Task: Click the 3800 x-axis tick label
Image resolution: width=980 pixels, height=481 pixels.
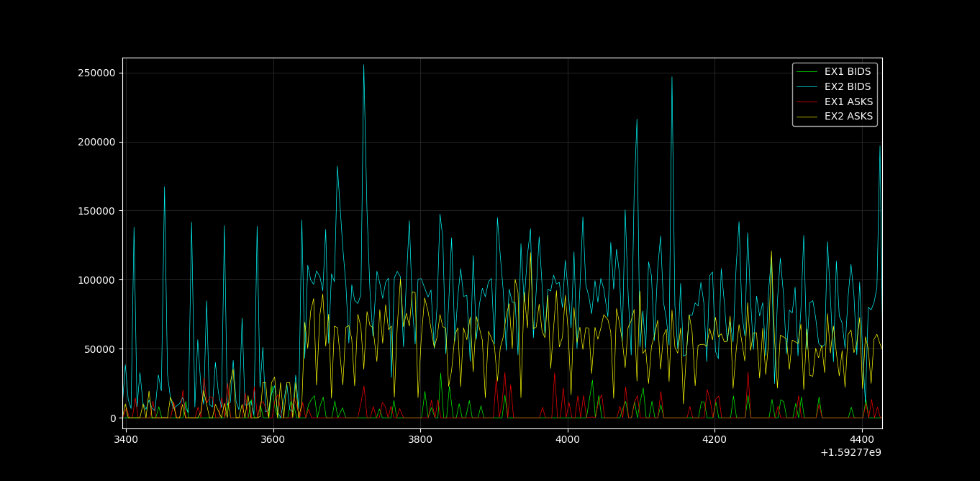Action: click(420, 439)
